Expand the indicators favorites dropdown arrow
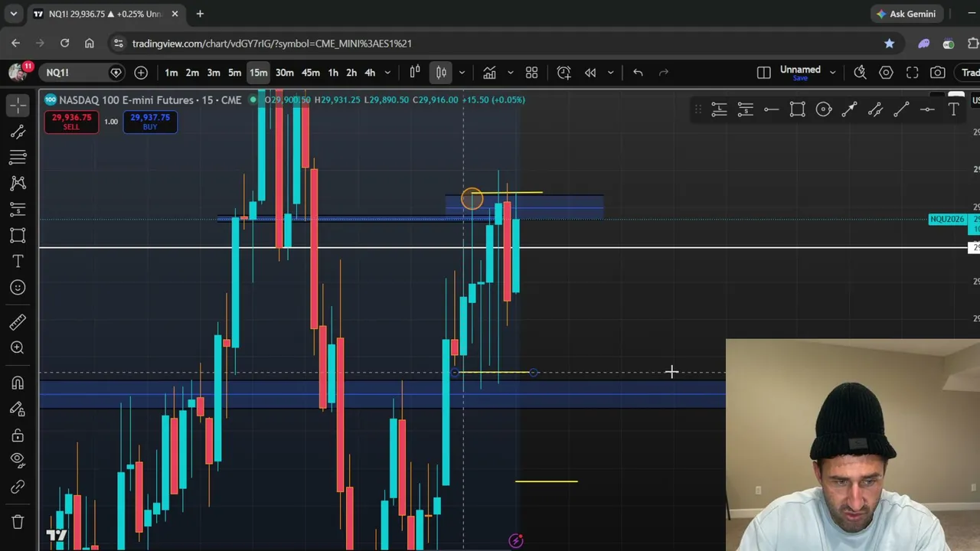The width and height of the screenshot is (980, 551). coord(510,73)
